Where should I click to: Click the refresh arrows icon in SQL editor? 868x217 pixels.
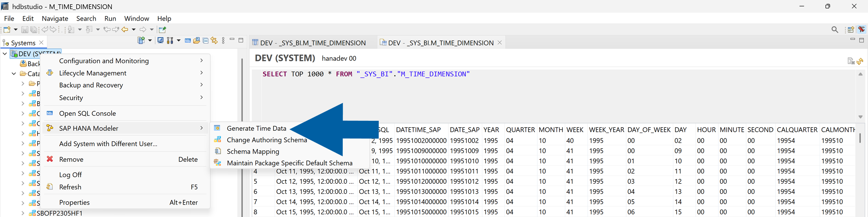tap(860, 61)
